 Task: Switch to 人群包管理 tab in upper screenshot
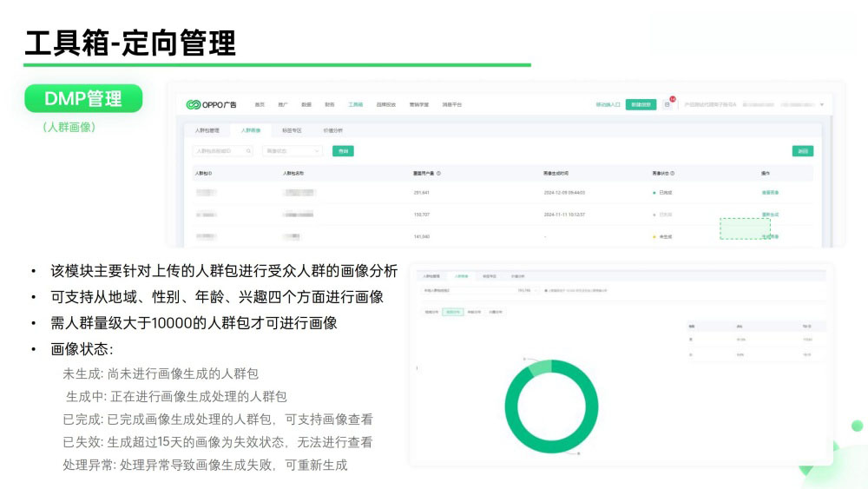tap(207, 130)
